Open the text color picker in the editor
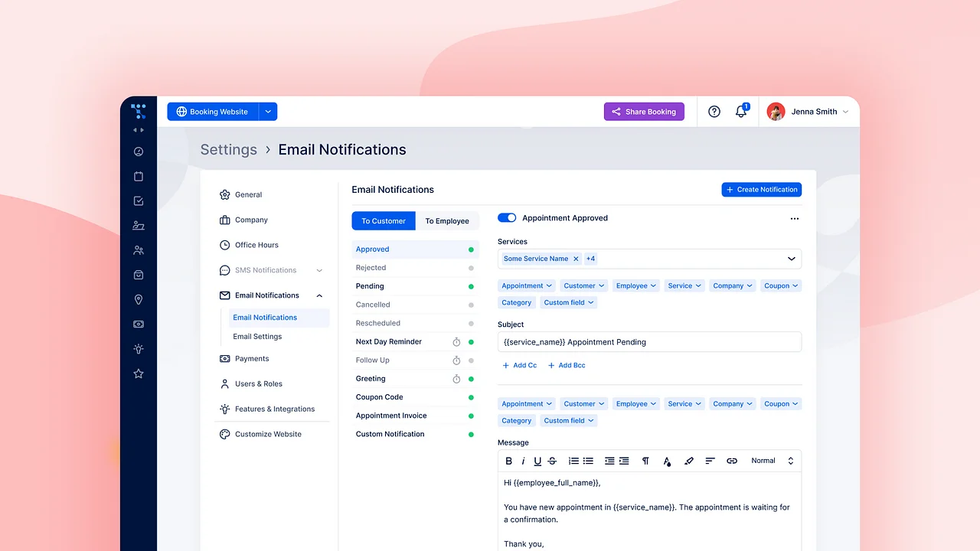 tap(667, 460)
